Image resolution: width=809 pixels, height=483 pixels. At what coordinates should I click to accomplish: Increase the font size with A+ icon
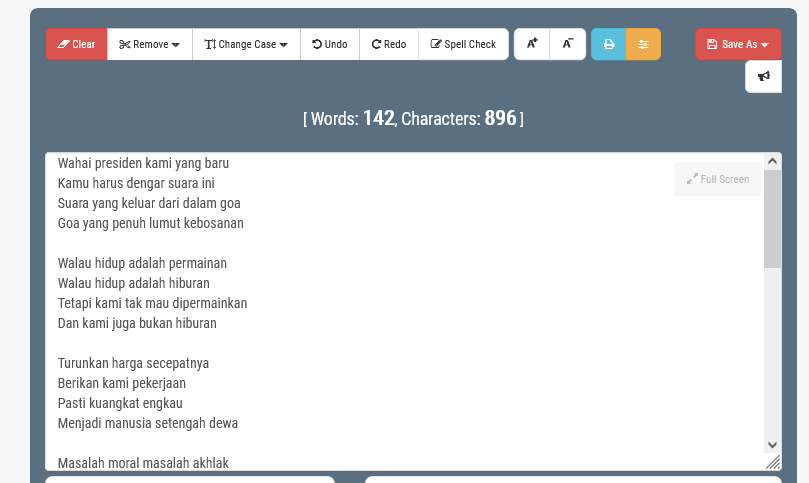532,44
